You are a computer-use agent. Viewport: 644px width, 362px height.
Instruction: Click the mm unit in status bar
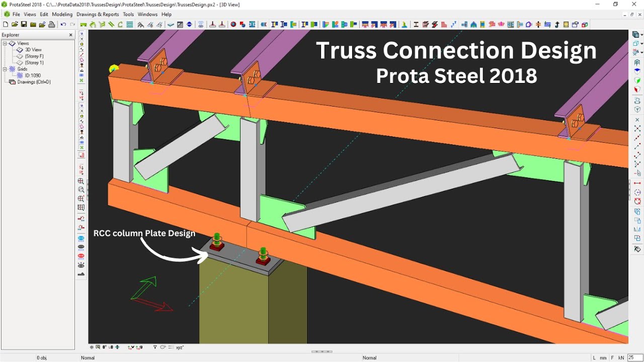click(x=603, y=358)
